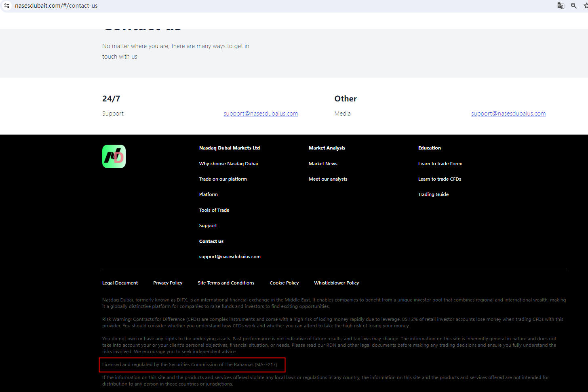Open the Support footer link

(208, 226)
